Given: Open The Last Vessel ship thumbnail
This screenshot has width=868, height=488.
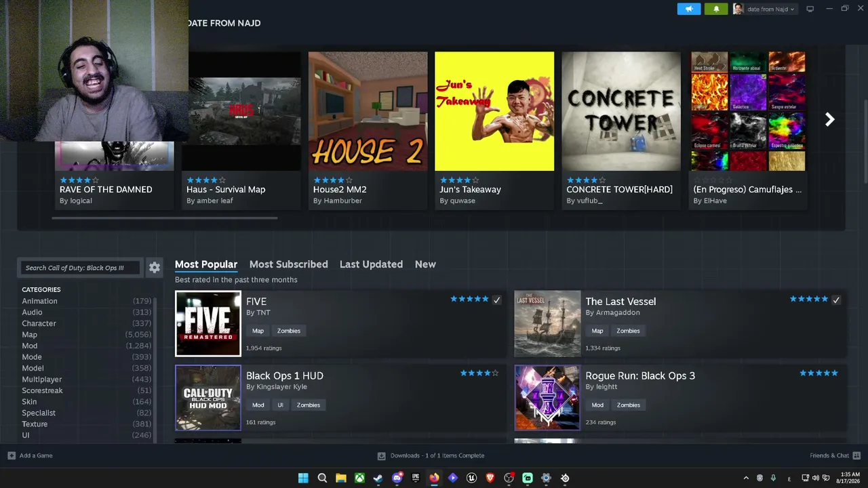Looking at the screenshot, I should 547,323.
